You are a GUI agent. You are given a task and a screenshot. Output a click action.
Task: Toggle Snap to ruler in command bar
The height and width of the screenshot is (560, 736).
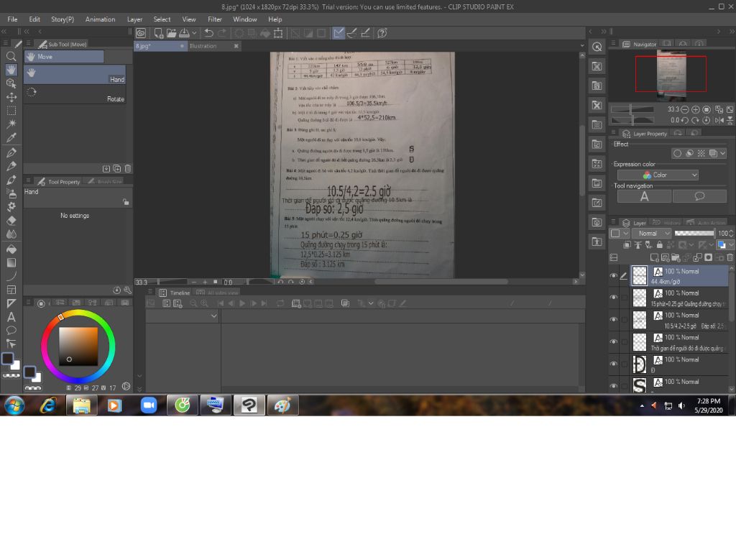339,33
